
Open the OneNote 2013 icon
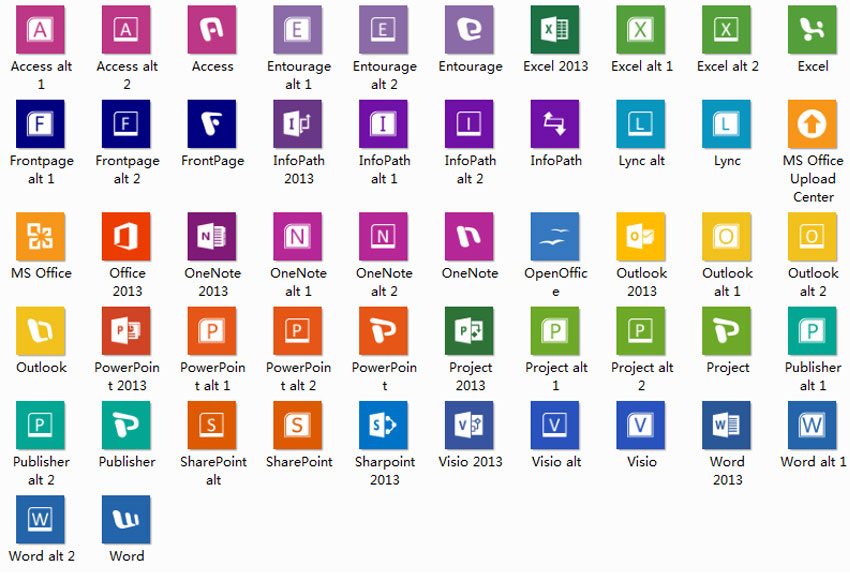(212, 237)
